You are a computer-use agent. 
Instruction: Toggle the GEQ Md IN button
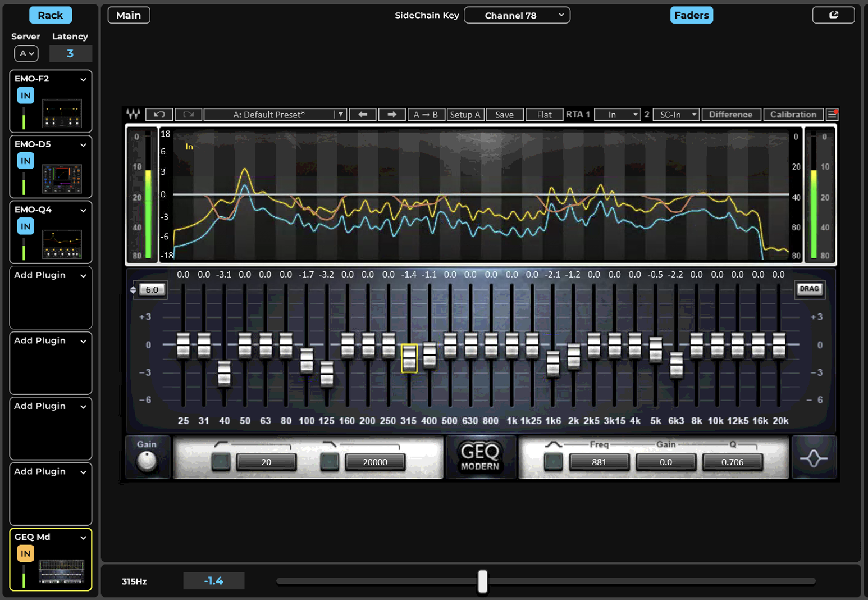(25, 554)
